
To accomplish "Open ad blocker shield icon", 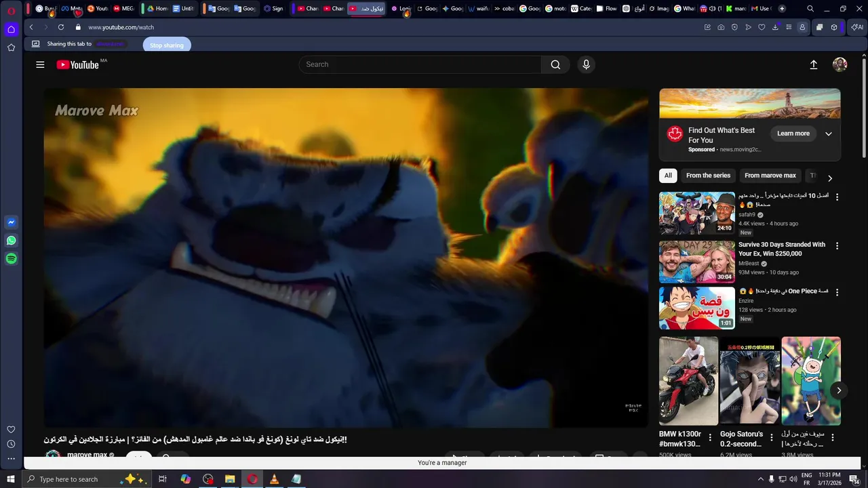I will point(734,27).
